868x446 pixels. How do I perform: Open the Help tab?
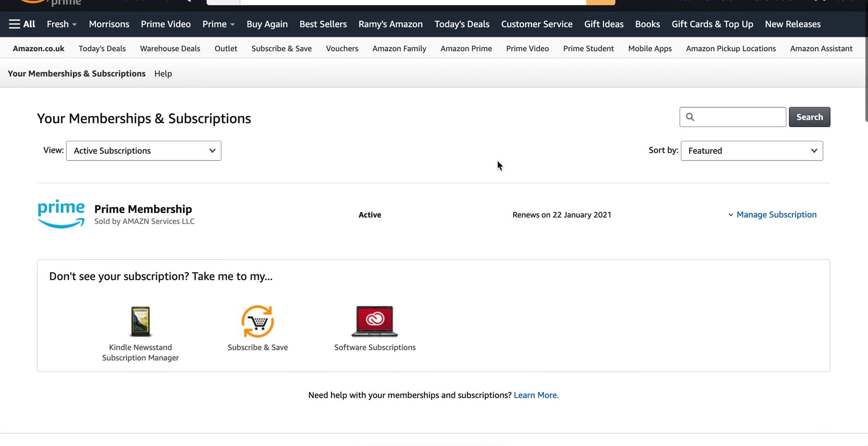coord(163,74)
